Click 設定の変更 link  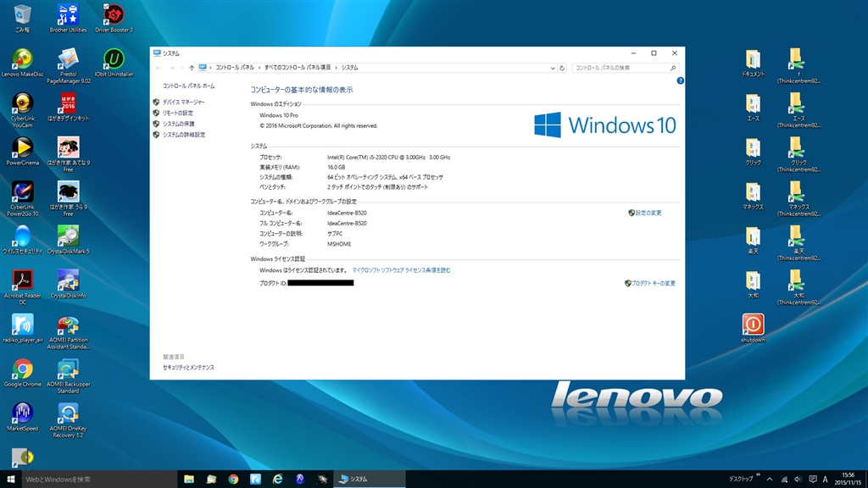[x=648, y=213]
